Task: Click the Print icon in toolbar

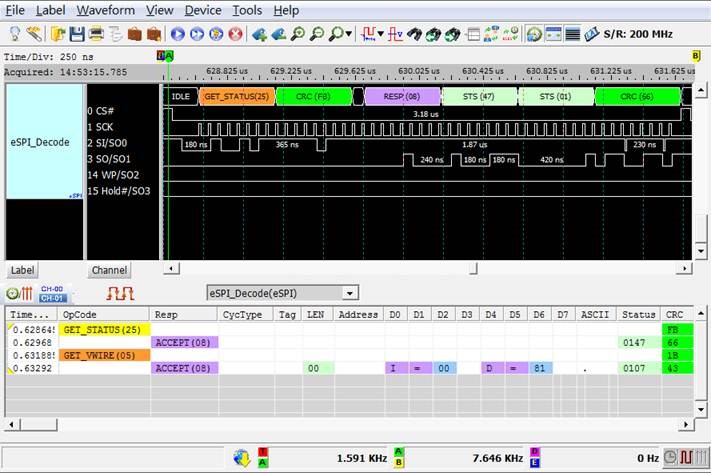Action: (95, 33)
